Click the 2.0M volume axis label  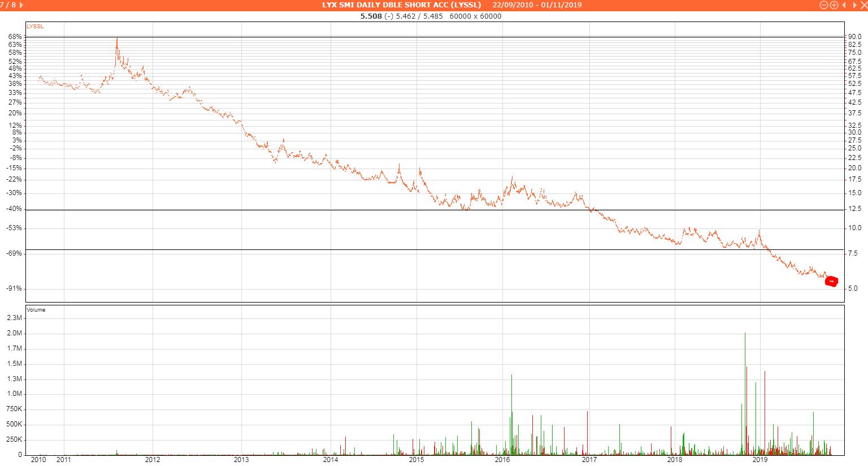[x=15, y=333]
